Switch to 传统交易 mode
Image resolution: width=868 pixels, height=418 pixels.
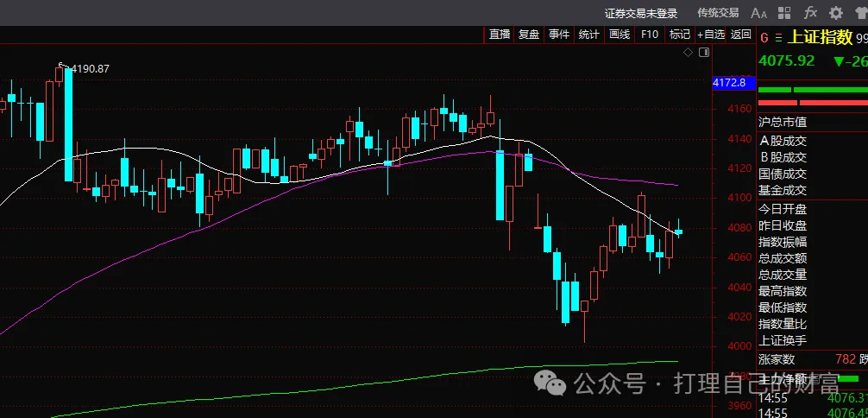pos(718,13)
